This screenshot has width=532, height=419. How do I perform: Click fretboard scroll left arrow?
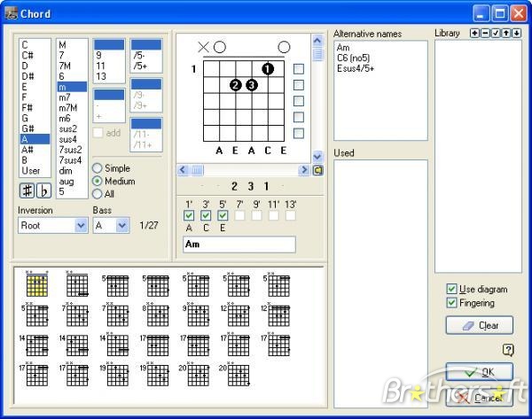[183, 169]
